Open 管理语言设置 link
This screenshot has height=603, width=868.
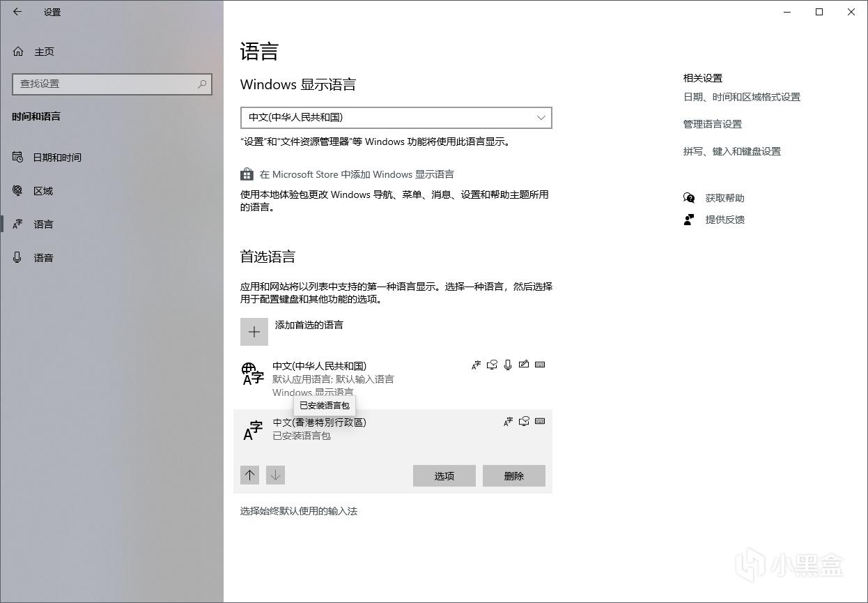click(x=713, y=124)
